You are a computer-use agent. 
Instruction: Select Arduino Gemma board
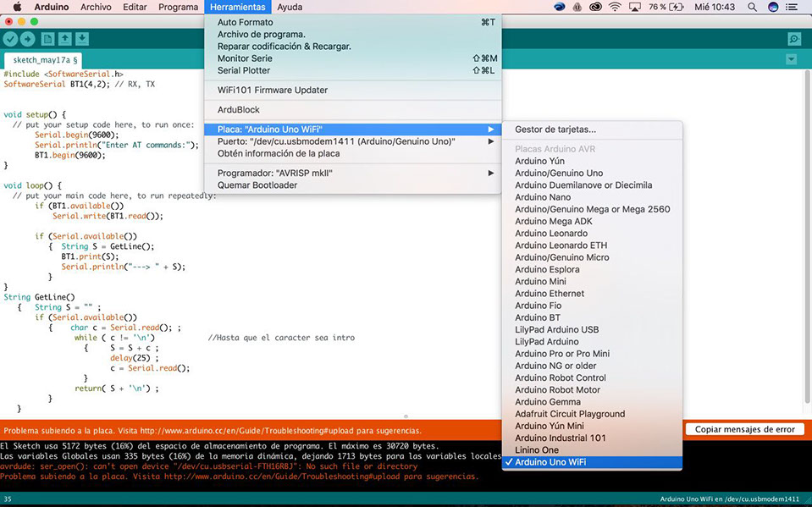pos(592,402)
